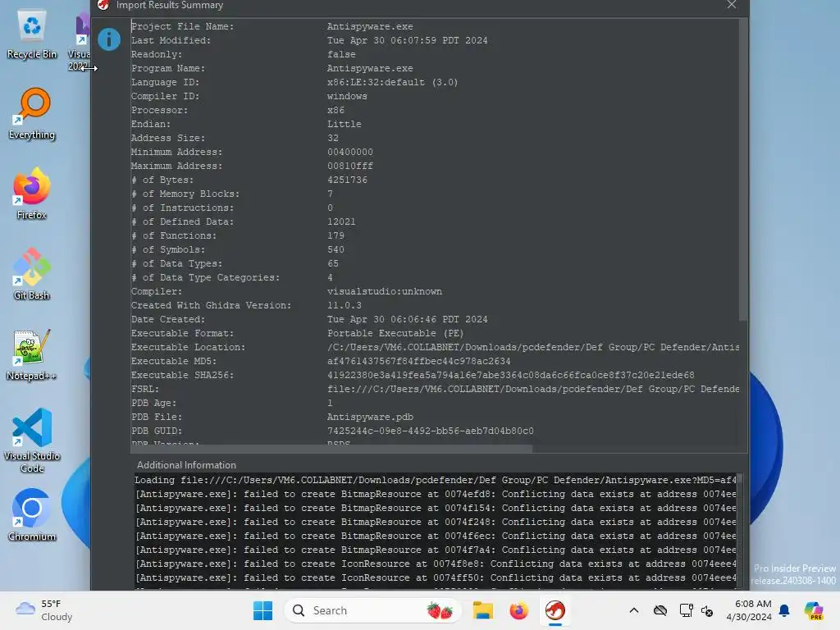Screen dimensions: 840x630
Task: Click the cloud sync tray icon
Action: (x=660, y=610)
